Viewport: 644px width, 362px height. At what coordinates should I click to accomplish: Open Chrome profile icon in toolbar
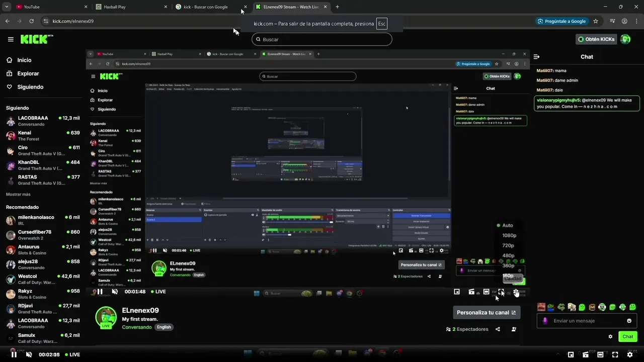point(624,21)
